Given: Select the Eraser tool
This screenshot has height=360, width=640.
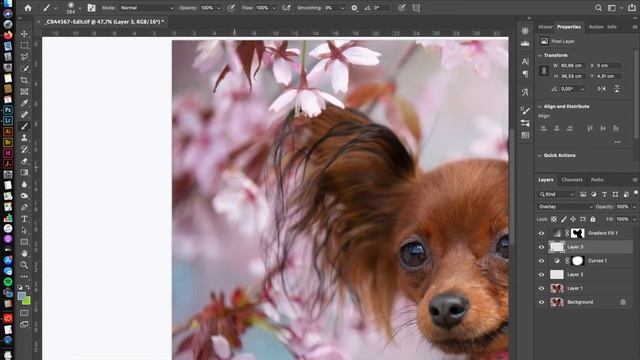Looking at the screenshot, I should click(x=24, y=161).
